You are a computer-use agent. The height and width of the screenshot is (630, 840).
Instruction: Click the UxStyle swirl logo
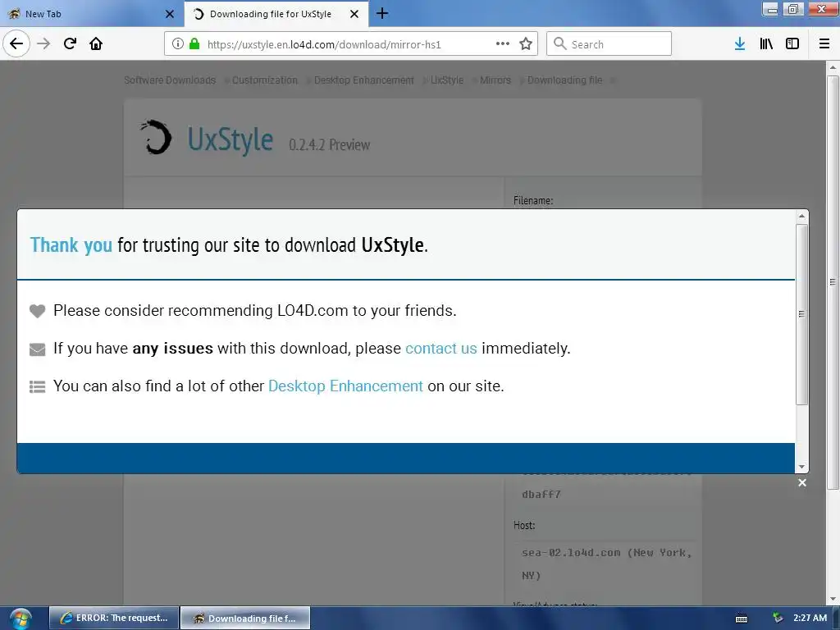click(156, 137)
